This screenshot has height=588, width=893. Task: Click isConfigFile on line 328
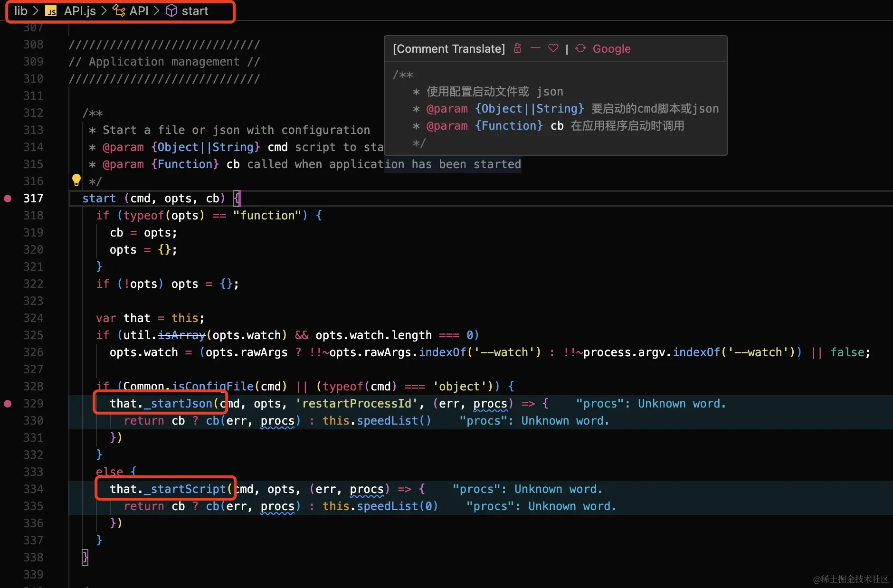tap(212, 387)
